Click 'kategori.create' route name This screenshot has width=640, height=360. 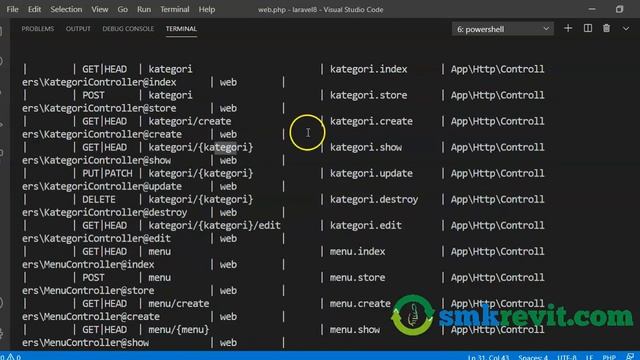coord(371,121)
